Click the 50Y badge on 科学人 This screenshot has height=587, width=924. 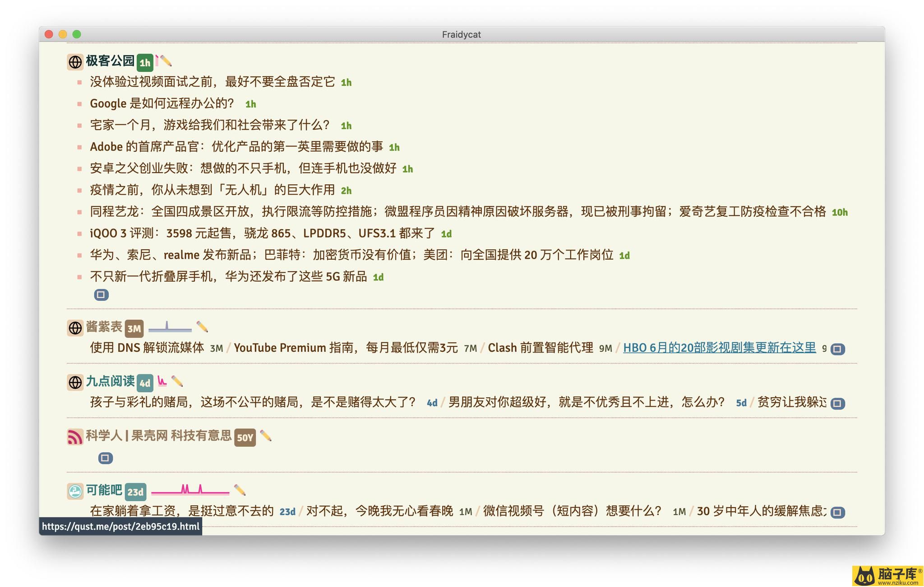245,438
